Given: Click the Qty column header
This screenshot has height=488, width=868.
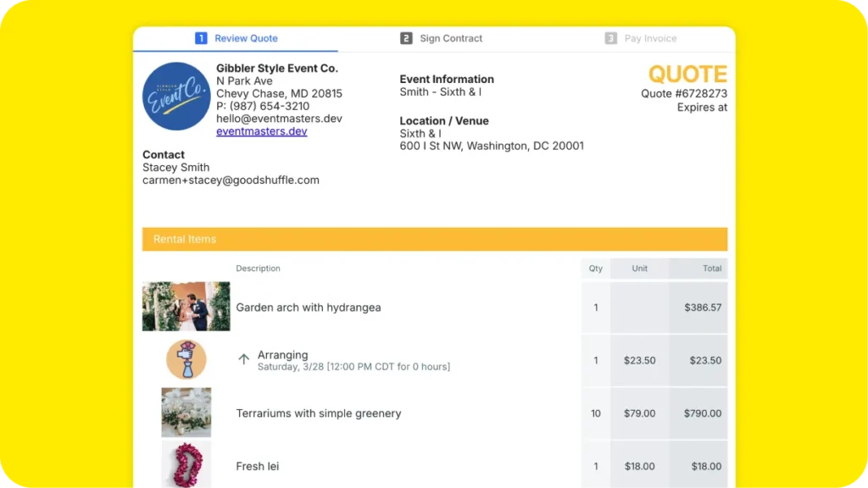Looking at the screenshot, I should 596,269.
